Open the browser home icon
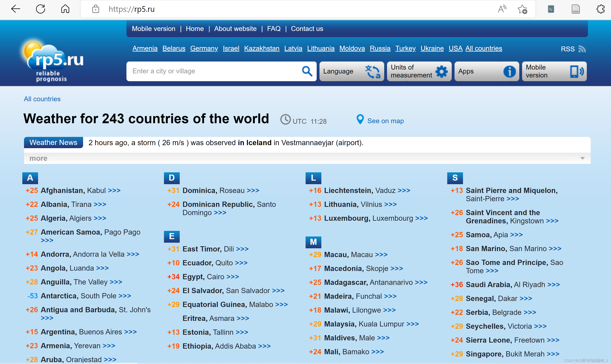Image resolution: width=611 pixels, height=364 pixels. [65, 9]
